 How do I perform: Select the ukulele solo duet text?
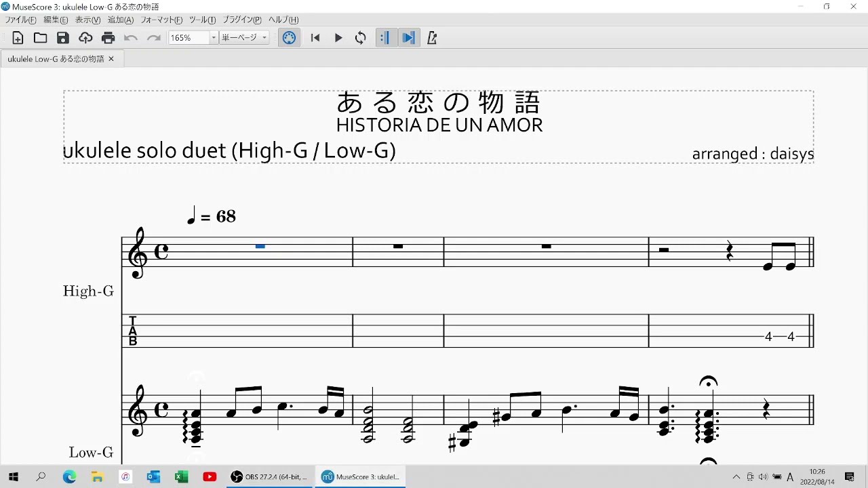pyautogui.click(x=229, y=150)
